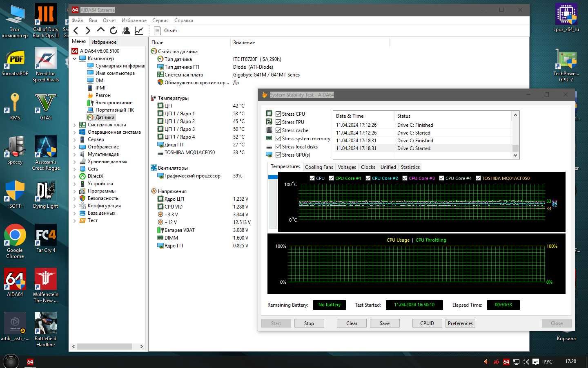
Task: Click the Windows Start button
Action: click(11, 361)
